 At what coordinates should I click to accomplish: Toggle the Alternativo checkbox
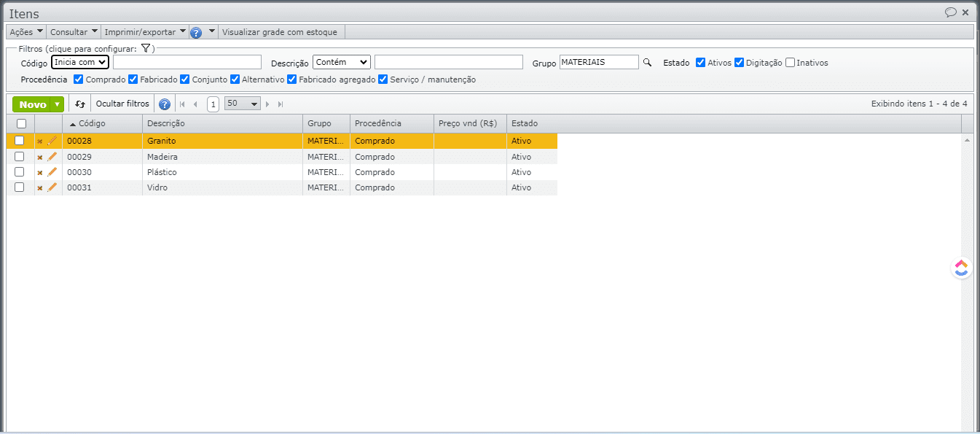pos(235,80)
